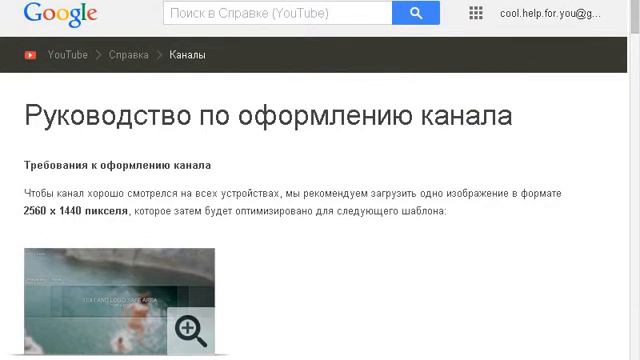Click the red YouTube play icon
The height and width of the screenshot is (360, 640).
(x=30, y=55)
